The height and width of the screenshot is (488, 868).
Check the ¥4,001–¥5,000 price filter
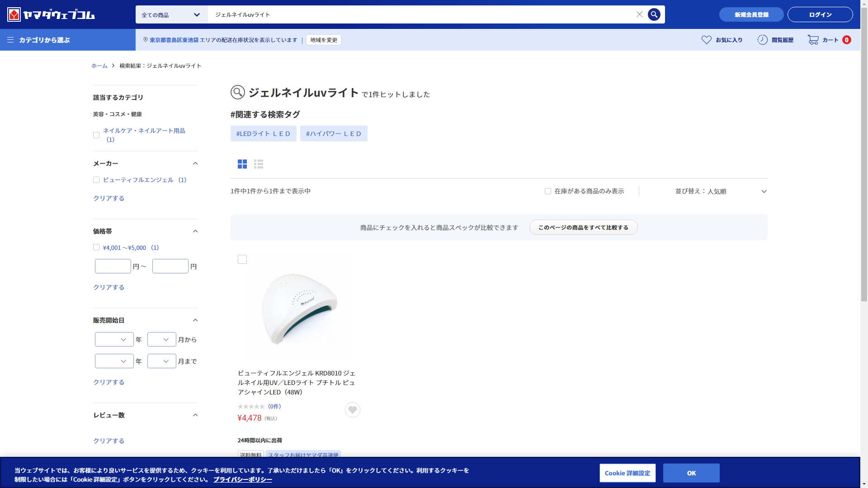tap(96, 247)
